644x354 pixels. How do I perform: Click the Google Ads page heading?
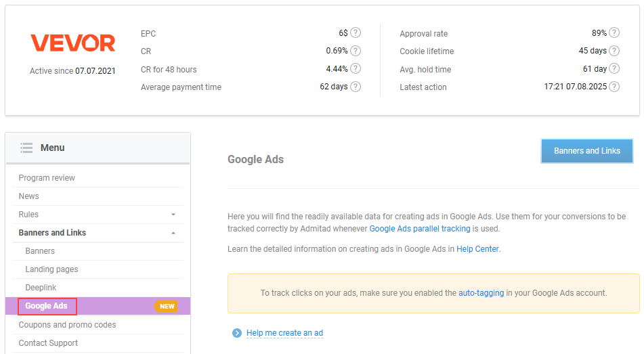(x=255, y=159)
